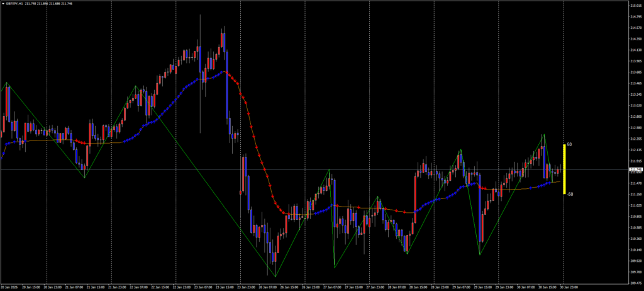
Task: Click the yellow vertical range bar
Action: 564,169
